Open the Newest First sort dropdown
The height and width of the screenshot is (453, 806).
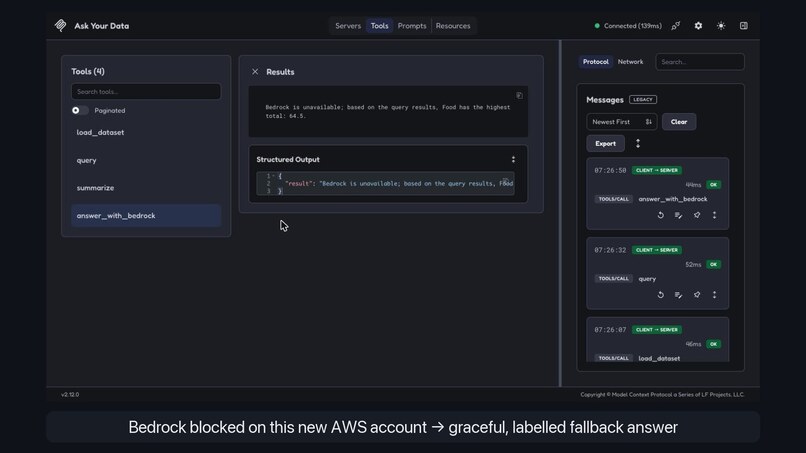[621, 122]
